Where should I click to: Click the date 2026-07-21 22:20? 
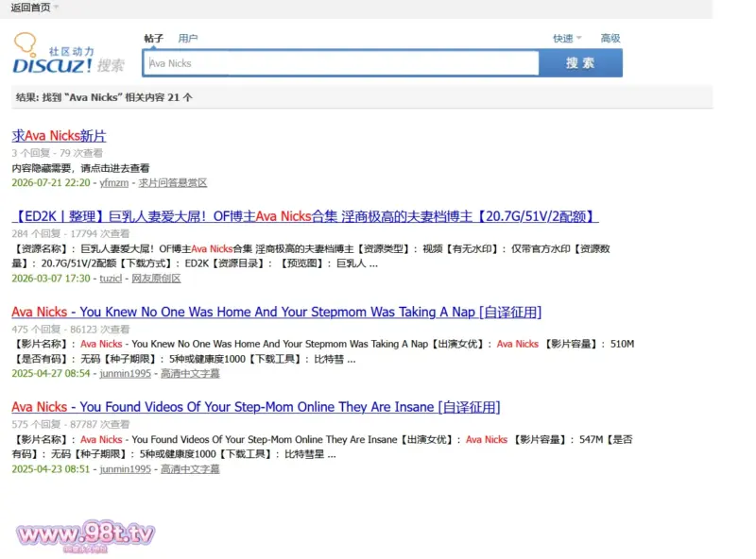coord(51,182)
